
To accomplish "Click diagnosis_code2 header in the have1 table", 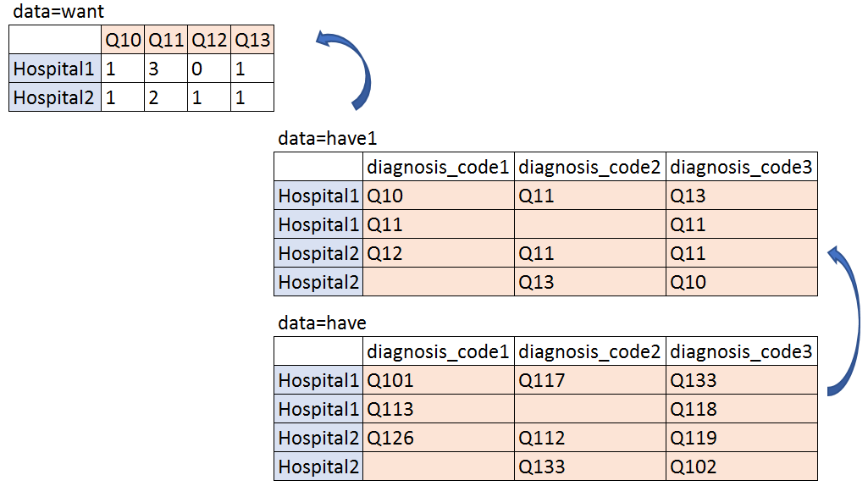I will 590,168.
